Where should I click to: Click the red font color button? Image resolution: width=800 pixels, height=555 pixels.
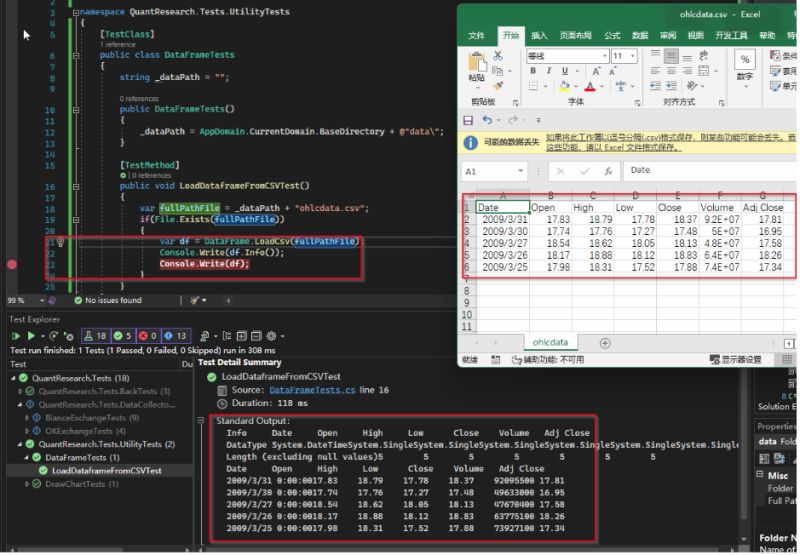(590, 86)
